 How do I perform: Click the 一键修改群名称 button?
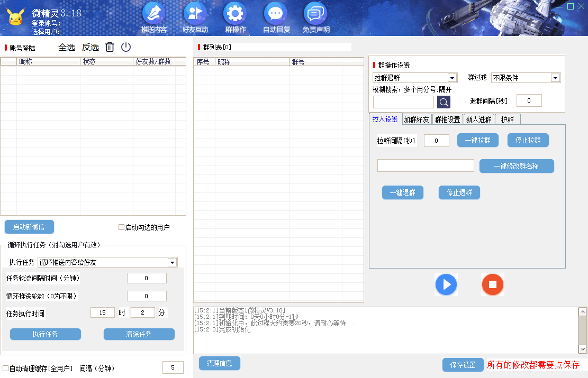coord(517,166)
